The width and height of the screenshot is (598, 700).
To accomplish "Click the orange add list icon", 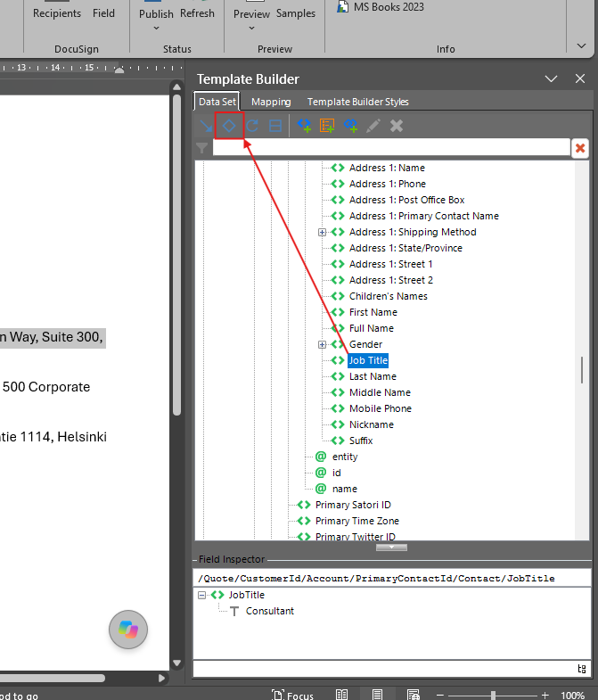I will (327, 126).
